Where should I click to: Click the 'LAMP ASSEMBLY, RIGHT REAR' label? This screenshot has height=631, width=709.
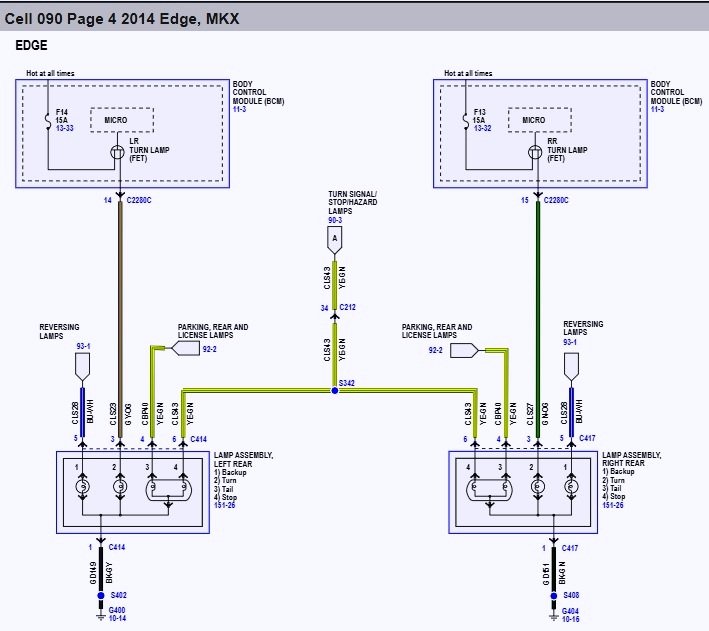point(632,459)
